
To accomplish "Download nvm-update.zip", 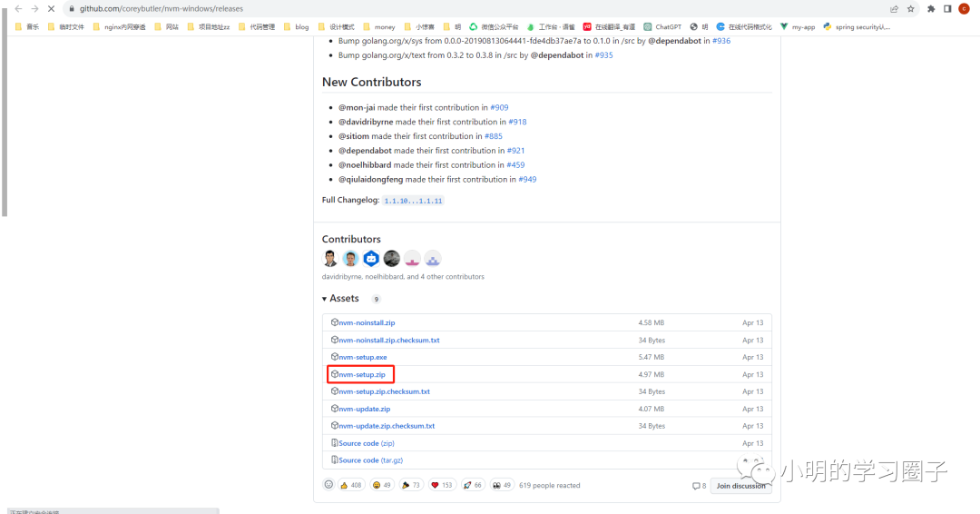I will point(365,409).
